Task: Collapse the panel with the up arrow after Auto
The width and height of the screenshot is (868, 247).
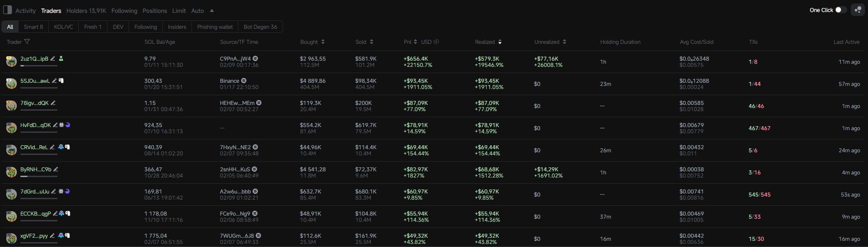Action: click(212, 11)
